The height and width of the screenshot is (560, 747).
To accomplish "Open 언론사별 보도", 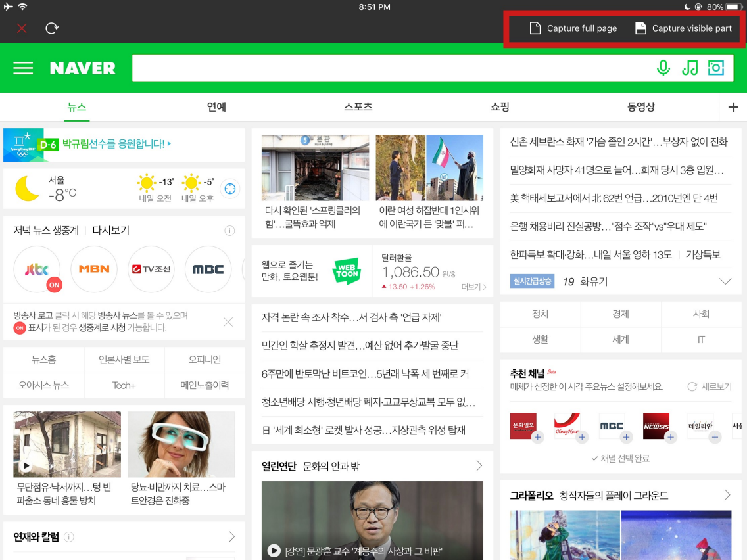I will pos(124,360).
